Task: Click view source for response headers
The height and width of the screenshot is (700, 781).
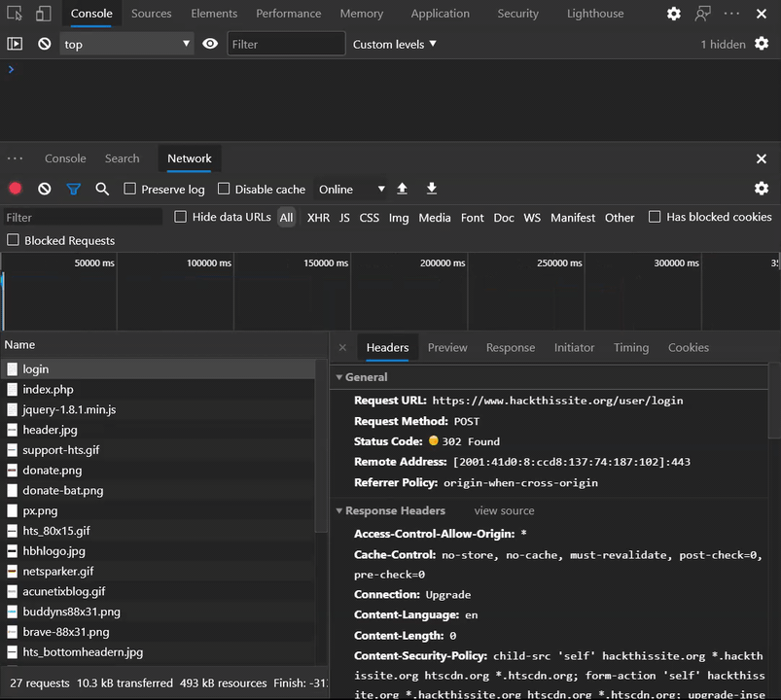Action: pos(504,510)
